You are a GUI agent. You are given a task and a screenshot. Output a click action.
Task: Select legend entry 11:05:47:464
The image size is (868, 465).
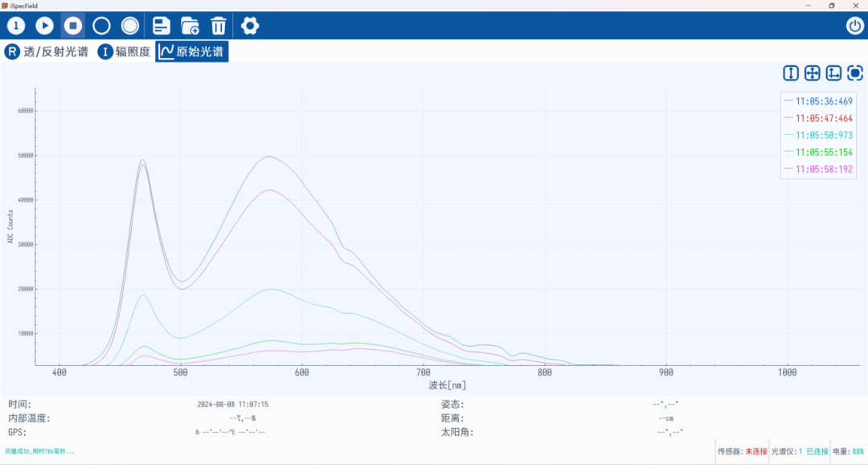[818, 118]
